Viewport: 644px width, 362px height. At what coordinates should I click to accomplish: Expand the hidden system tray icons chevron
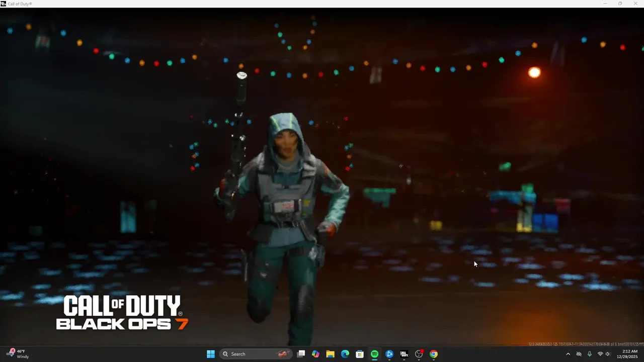(568, 354)
